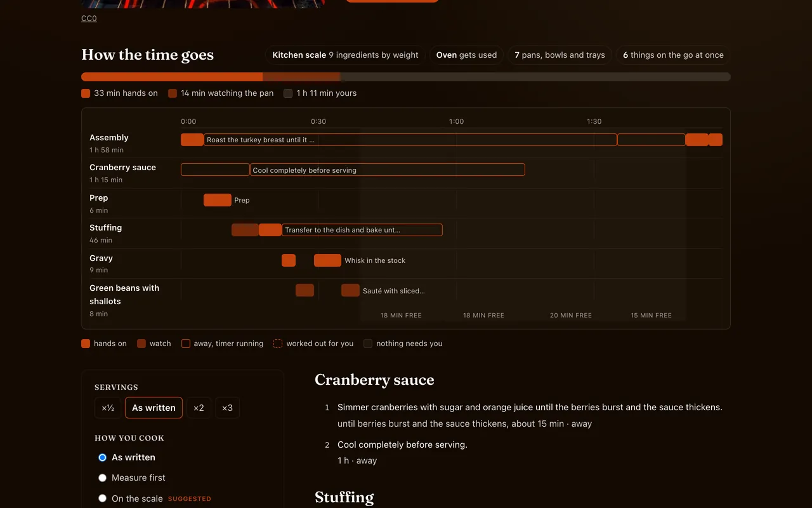Set servings to ×3

coord(227,408)
